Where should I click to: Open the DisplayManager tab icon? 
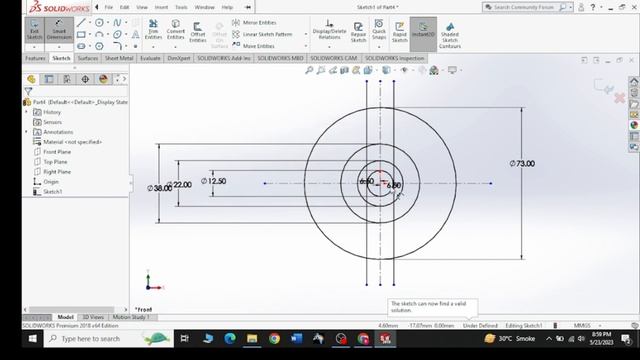click(103, 79)
